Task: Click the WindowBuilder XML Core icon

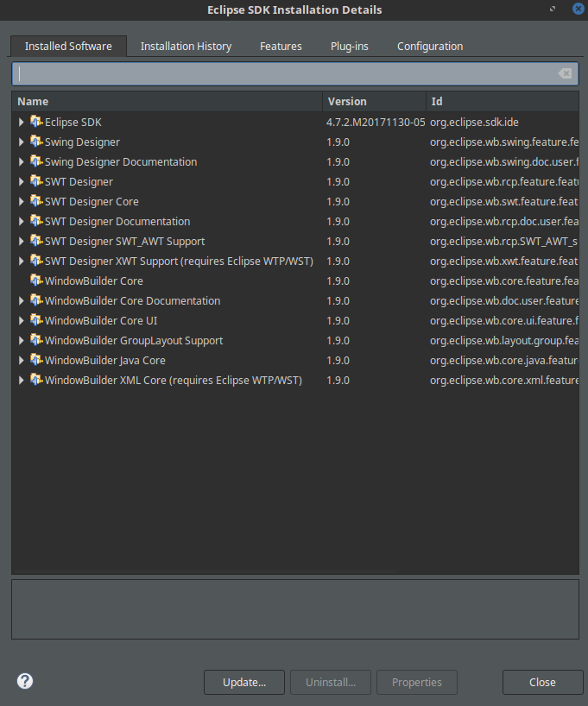Action: coord(36,379)
